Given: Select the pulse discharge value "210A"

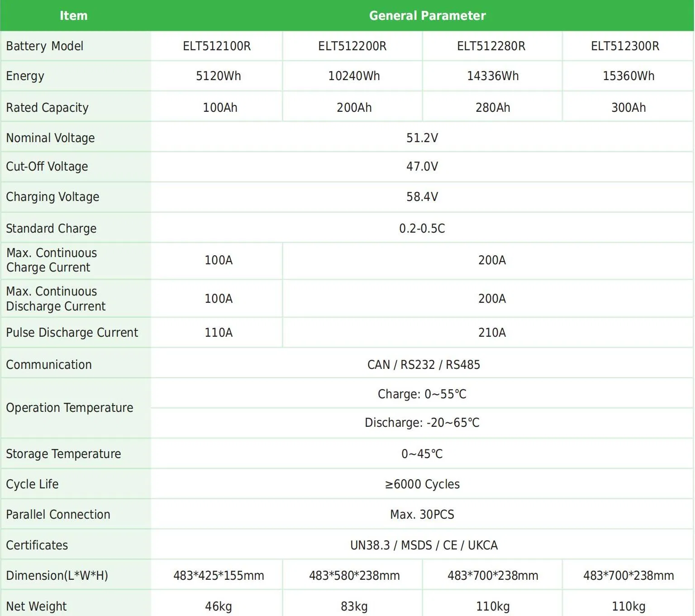Looking at the screenshot, I should [492, 333].
